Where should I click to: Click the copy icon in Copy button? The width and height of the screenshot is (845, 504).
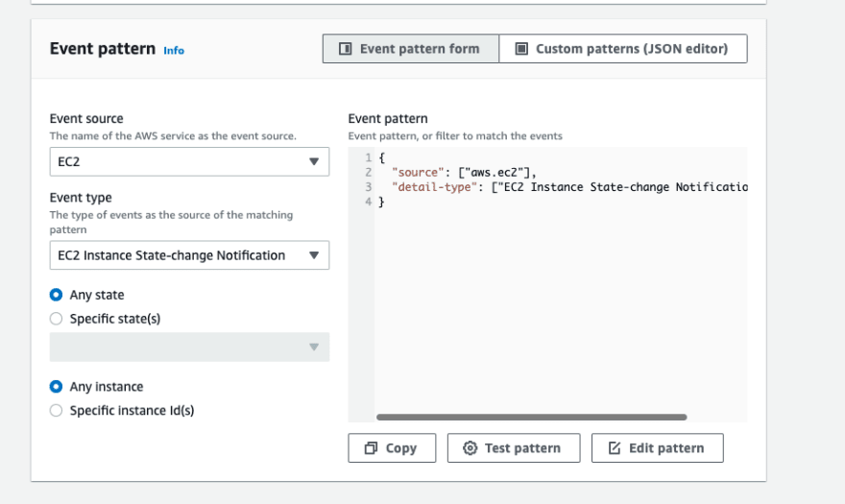tap(371, 448)
